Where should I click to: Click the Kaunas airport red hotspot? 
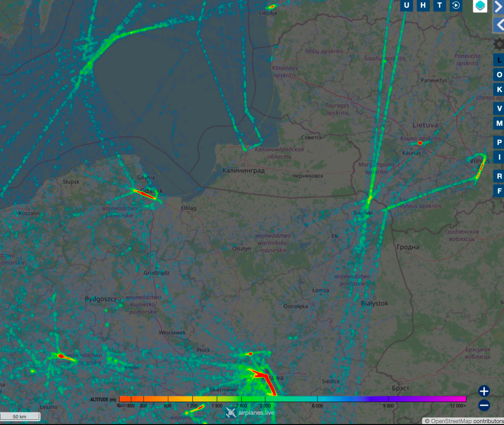(x=420, y=143)
